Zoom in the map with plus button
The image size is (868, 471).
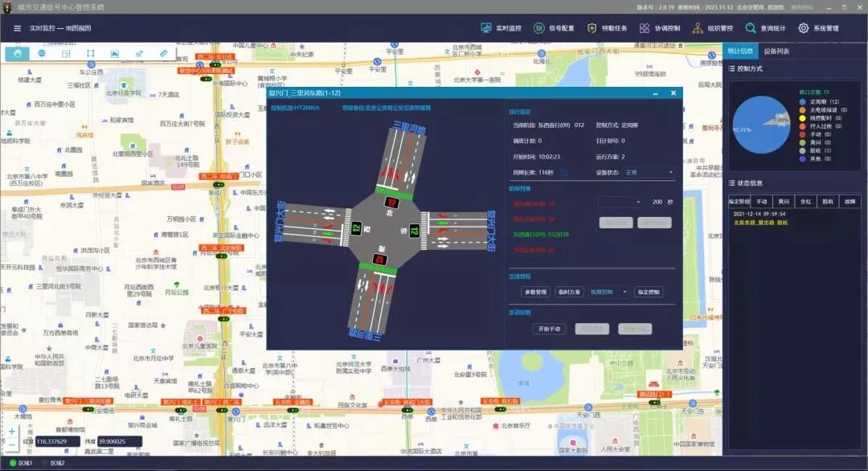click(11, 431)
